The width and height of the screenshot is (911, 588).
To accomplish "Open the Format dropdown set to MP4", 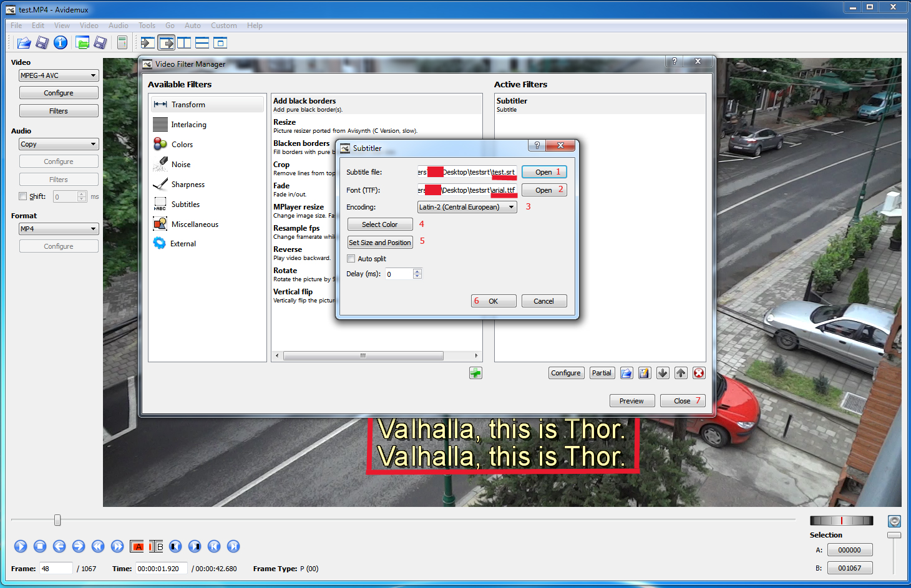I will coord(59,229).
